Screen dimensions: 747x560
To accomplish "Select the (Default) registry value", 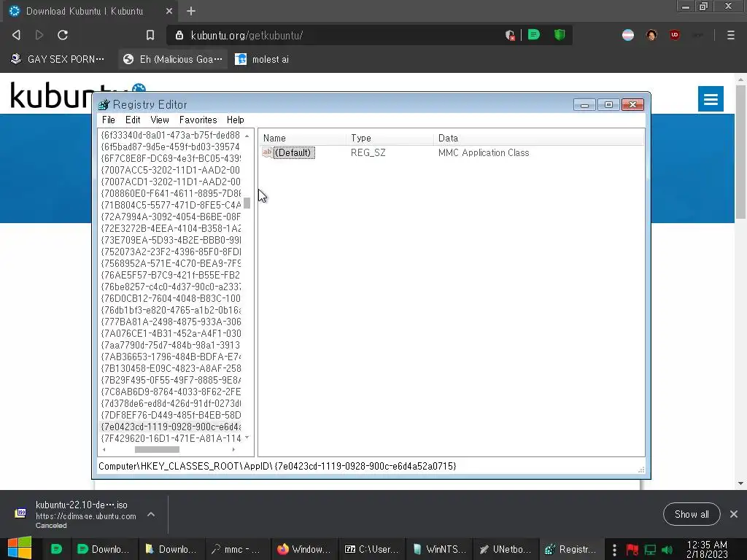I will click(x=293, y=153).
